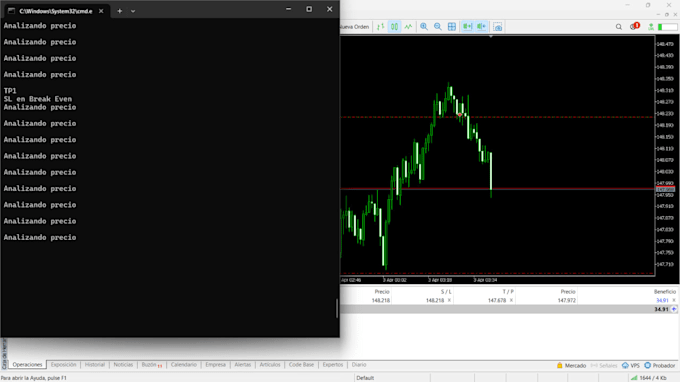Open the Alertas tab
The width and height of the screenshot is (680, 382).
coord(242,365)
